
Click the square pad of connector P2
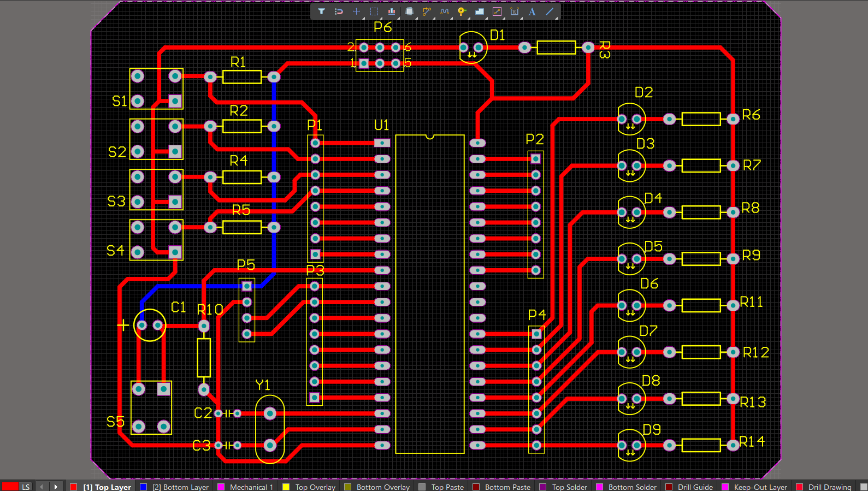click(x=536, y=159)
